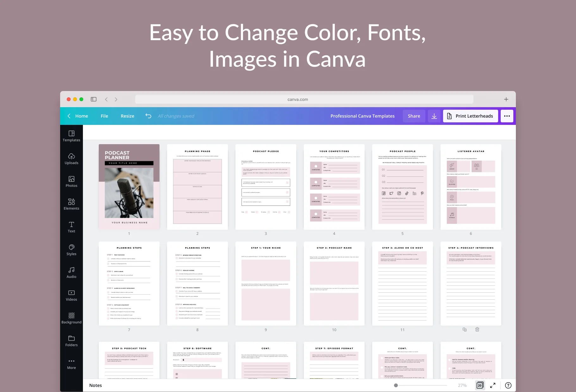Open a new browser tab
Image resolution: width=576 pixels, height=392 pixels.
click(506, 99)
